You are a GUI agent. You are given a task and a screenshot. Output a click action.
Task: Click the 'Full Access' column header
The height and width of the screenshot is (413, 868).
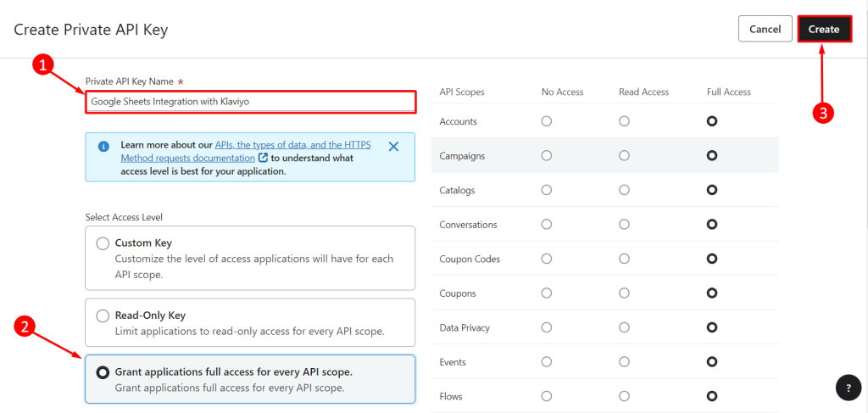pos(729,92)
